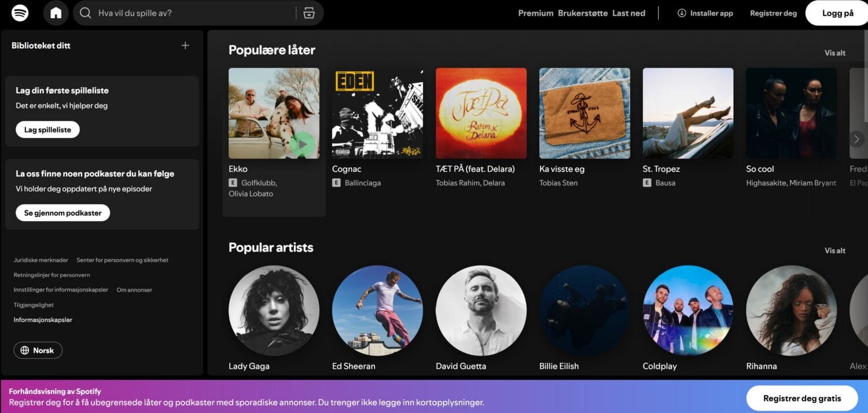The height and width of the screenshot is (413, 868).
Task: Click the Installer app download icon
Action: 682,13
